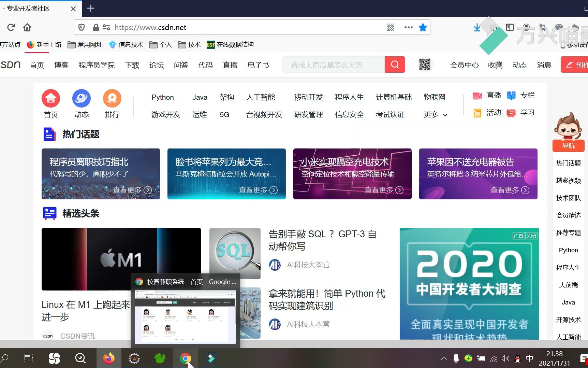The image size is (588, 368).
Task: Select the 信息安全 category link
Action: 349,115
